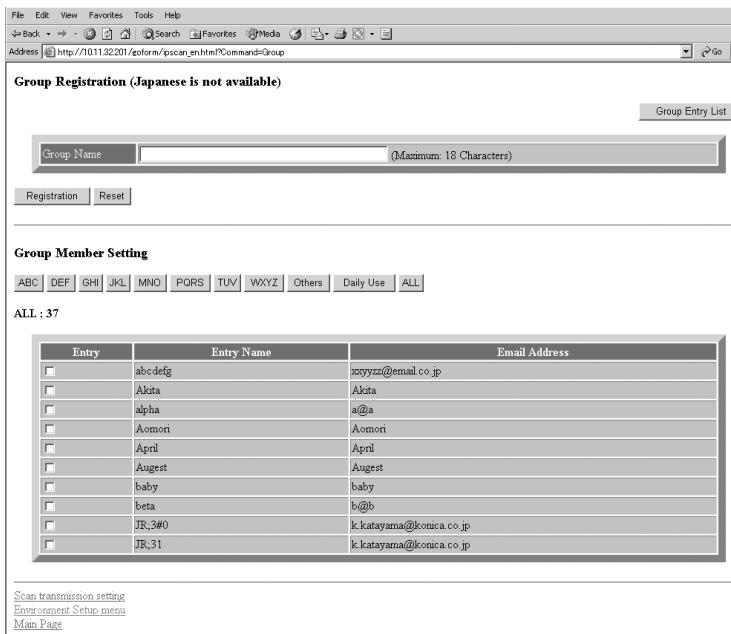The height and width of the screenshot is (634, 731).
Task: Open the Tools menu
Action: (x=143, y=15)
